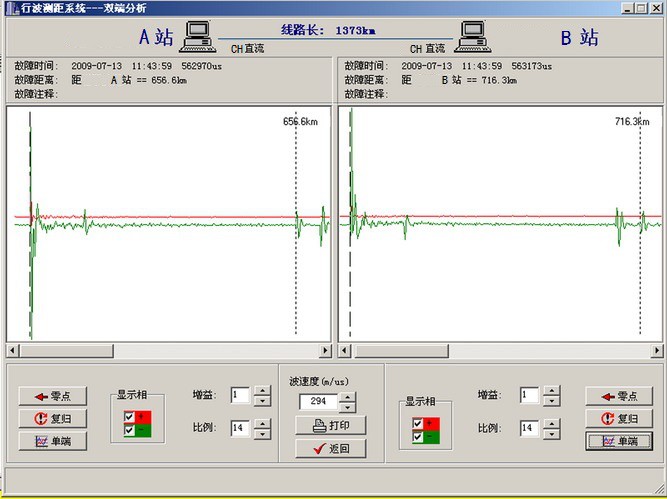Click right panel 复归 reset button
Image resolution: width=667 pixels, height=499 pixels.
(619, 419)
